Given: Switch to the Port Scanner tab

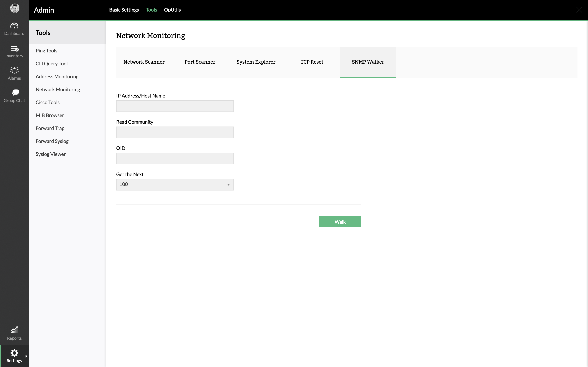Looking at the screenshot, I should click(x=200, y=62).
